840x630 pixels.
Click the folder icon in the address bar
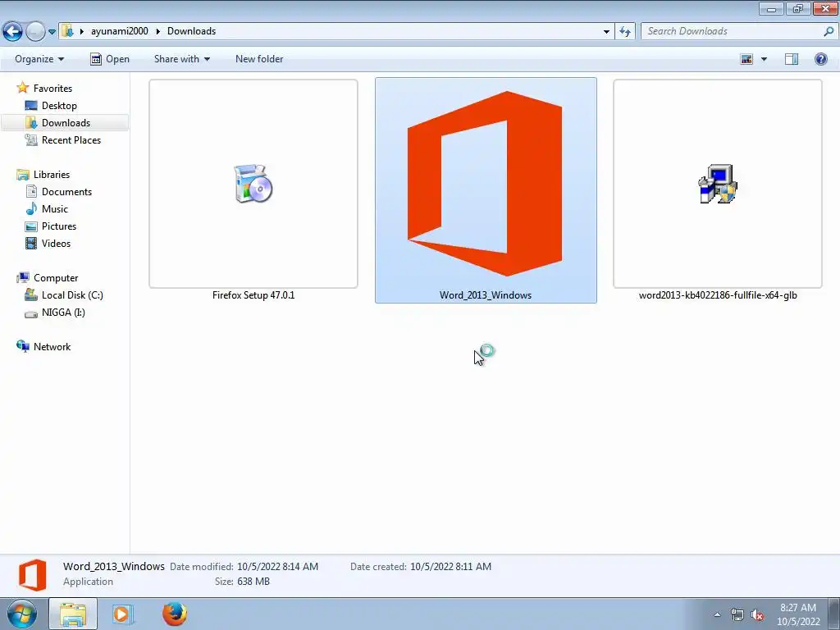(x=67, y=31)
